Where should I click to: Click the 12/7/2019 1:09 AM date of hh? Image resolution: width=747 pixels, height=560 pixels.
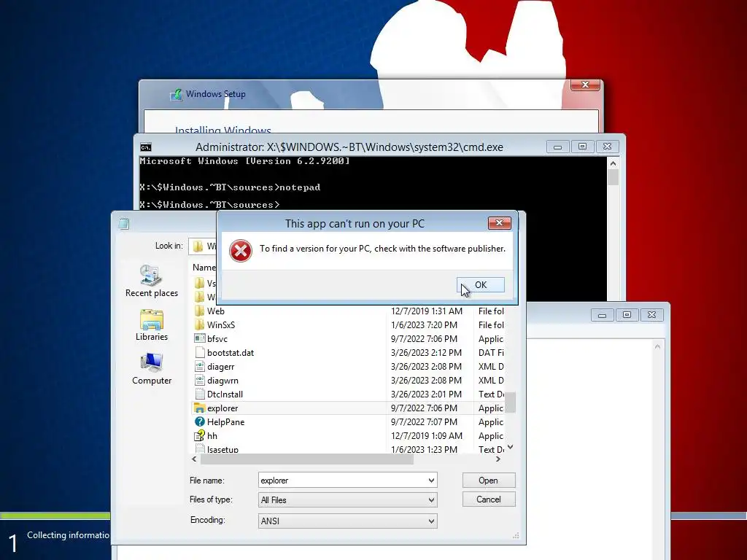coord(426,436)
